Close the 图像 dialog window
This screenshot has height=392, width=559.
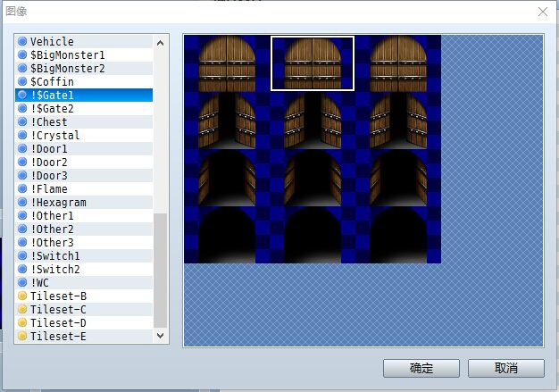point(543,12)
